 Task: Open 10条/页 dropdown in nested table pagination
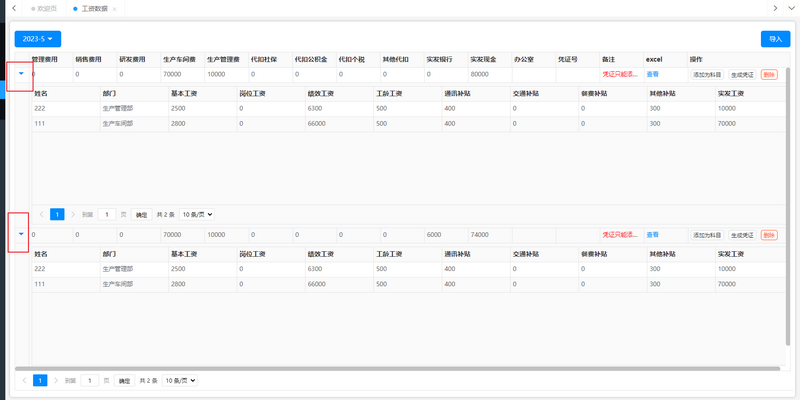197,215
